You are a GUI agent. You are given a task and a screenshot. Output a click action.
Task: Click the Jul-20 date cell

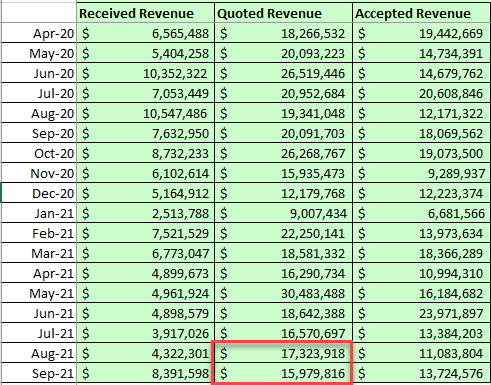[39, 93]
